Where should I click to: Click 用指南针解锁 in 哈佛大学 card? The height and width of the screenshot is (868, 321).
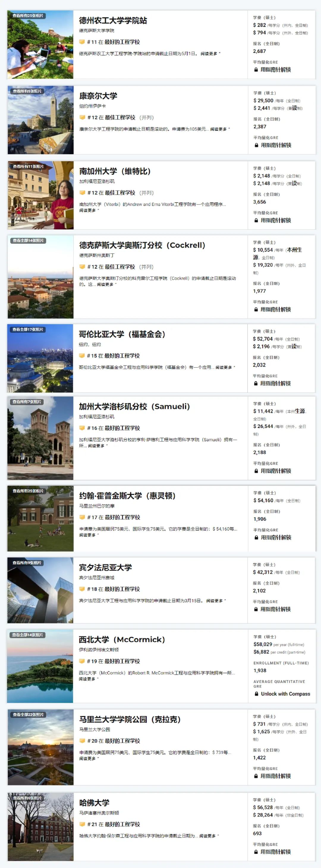pyautogui.click(x=276, y=852)
